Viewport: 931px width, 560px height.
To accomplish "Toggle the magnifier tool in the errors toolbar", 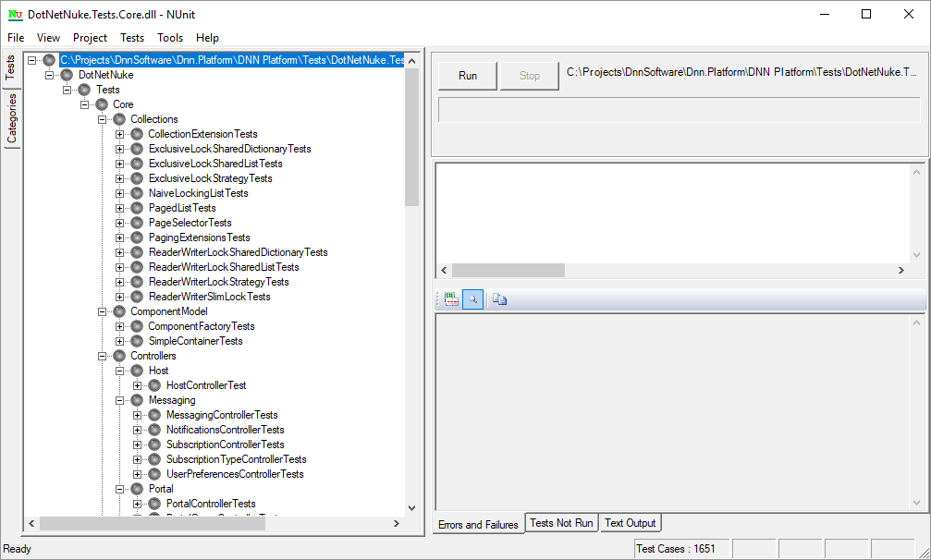I will click(x=472, y=299).
